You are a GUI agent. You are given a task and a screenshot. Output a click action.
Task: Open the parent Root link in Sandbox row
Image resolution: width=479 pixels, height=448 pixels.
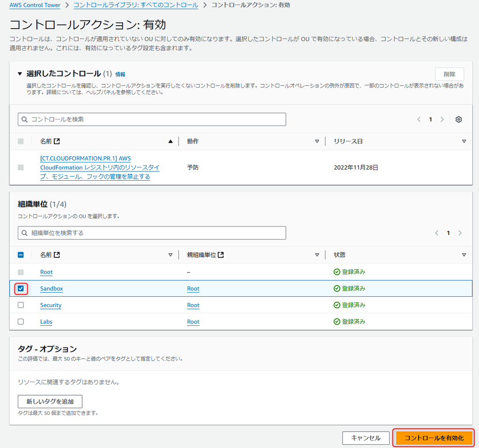coord(193,289)
